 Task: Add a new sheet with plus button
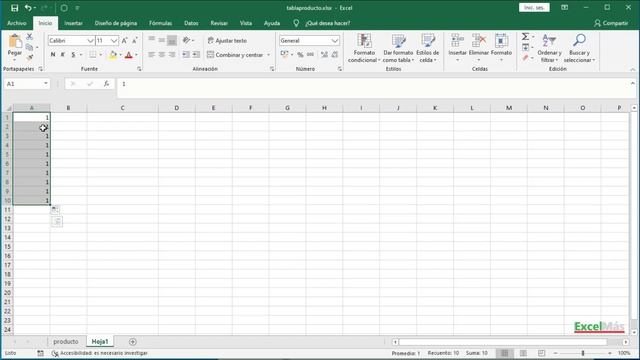[x=133, y=342]
